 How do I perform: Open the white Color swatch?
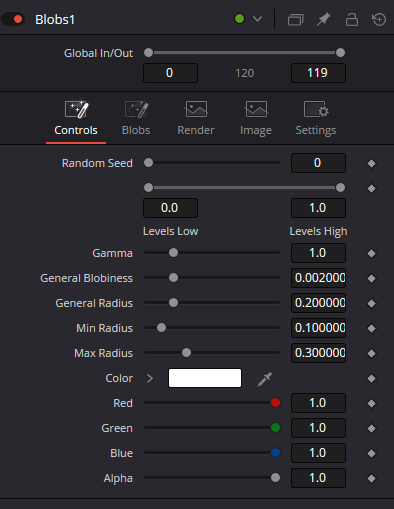[205, 378]
